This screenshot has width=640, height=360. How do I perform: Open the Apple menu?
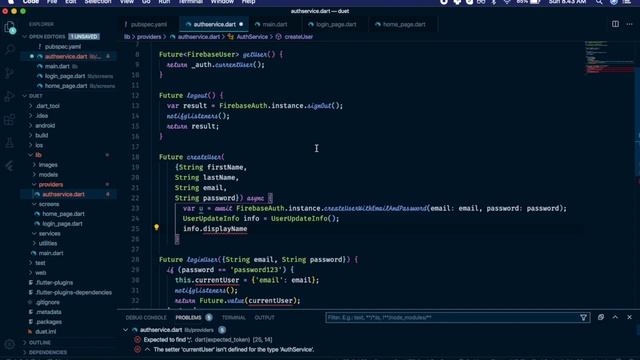click(11, 2)
